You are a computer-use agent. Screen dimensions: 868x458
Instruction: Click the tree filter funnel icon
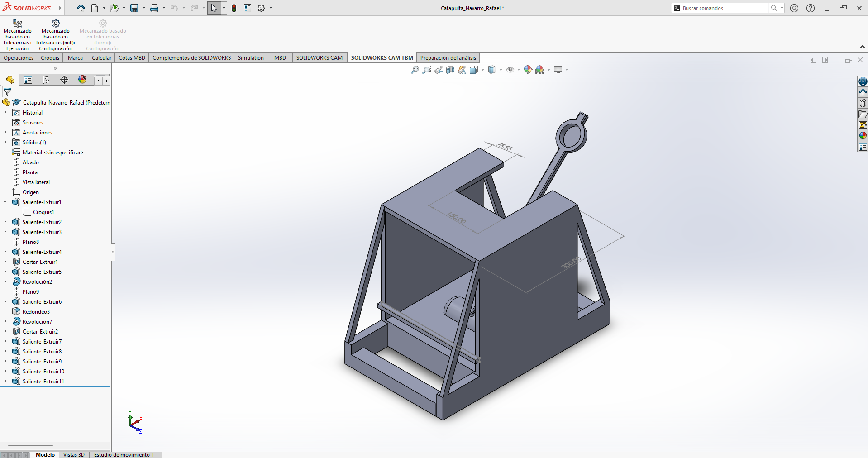click(x=7, y=92)
